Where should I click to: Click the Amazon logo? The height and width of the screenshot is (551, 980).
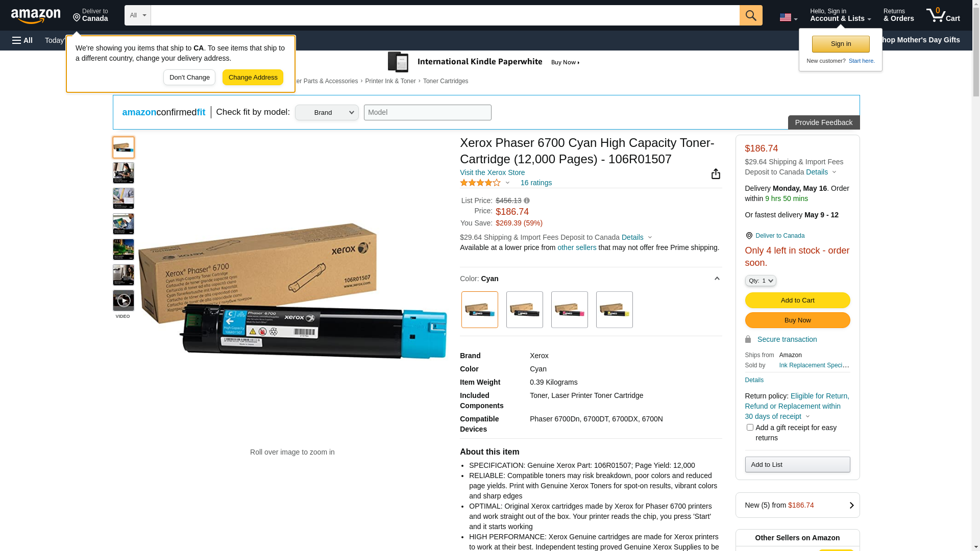point(36,16)
